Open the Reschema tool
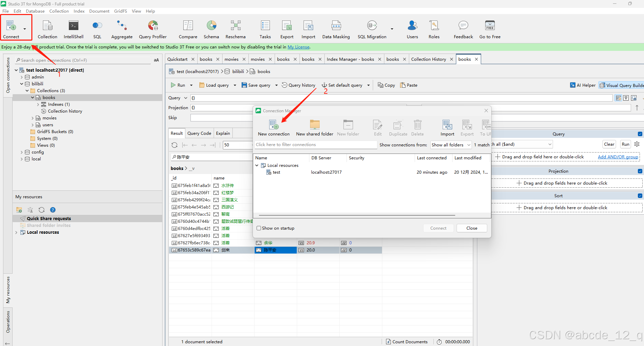 point(235,29)
